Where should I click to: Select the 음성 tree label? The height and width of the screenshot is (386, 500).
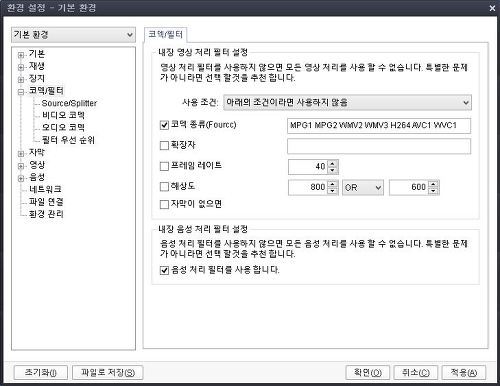[37, 177]
